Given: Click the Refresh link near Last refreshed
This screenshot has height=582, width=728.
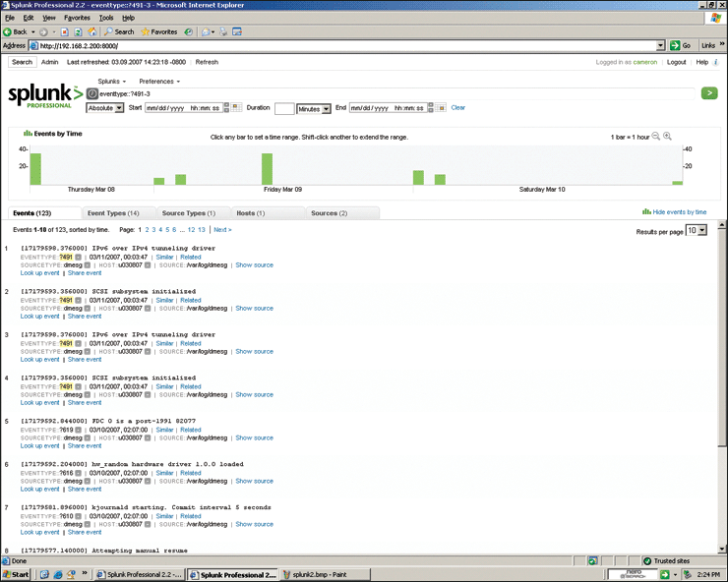Looking at the screenshot, I should click(207, 62).
